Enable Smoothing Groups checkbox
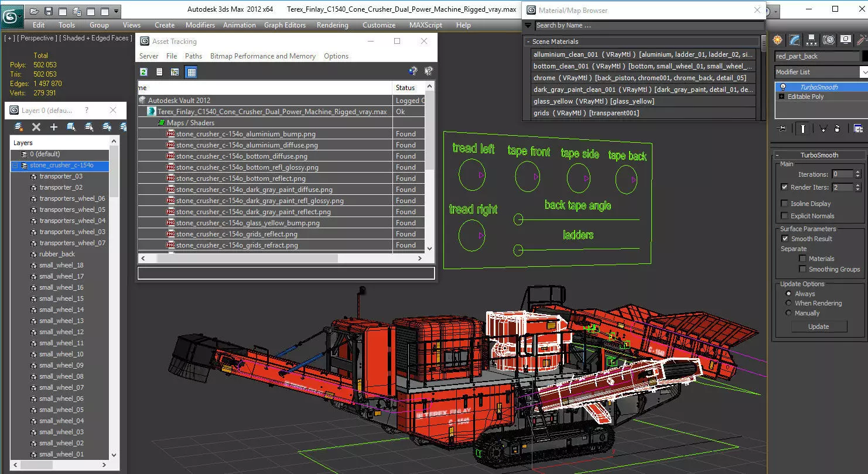The width and height of the screenshot is (868, 474). (802, 269)
